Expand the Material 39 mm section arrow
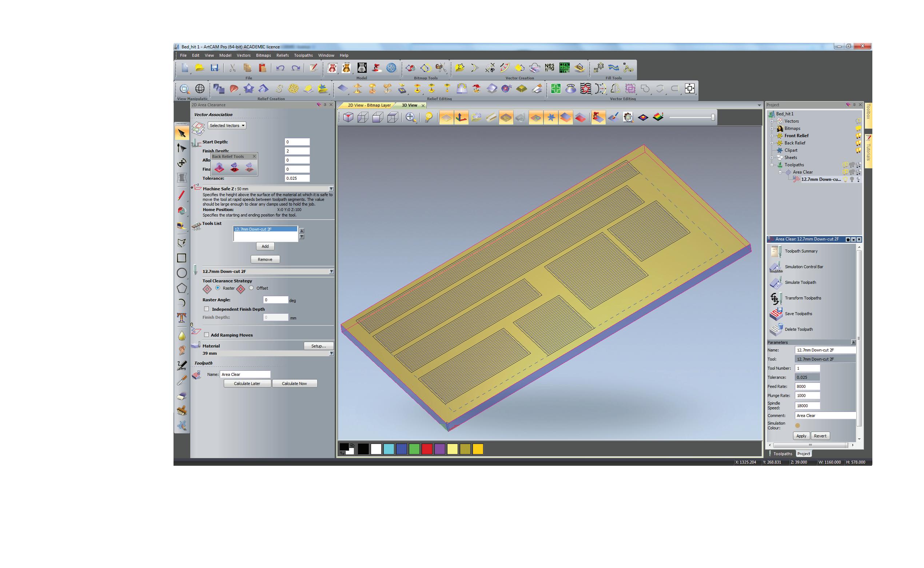 tap(331, 353)
